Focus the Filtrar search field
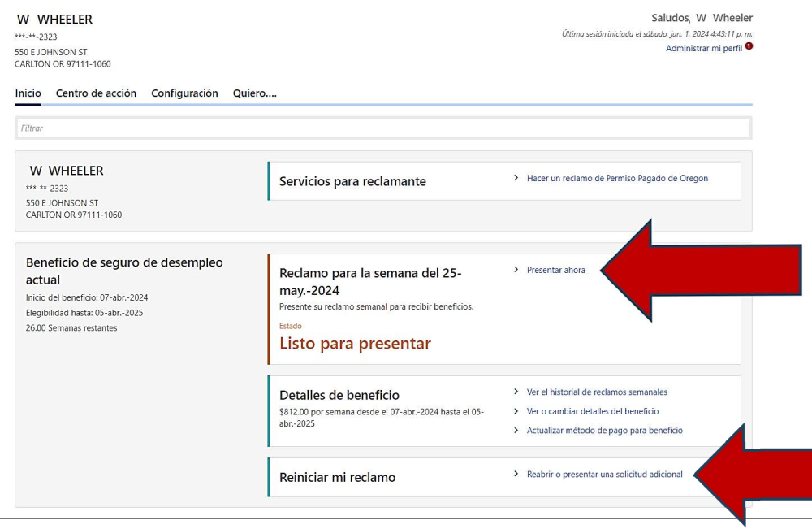Viewport: 812px width, 529px height. click(x=383, y=128)
